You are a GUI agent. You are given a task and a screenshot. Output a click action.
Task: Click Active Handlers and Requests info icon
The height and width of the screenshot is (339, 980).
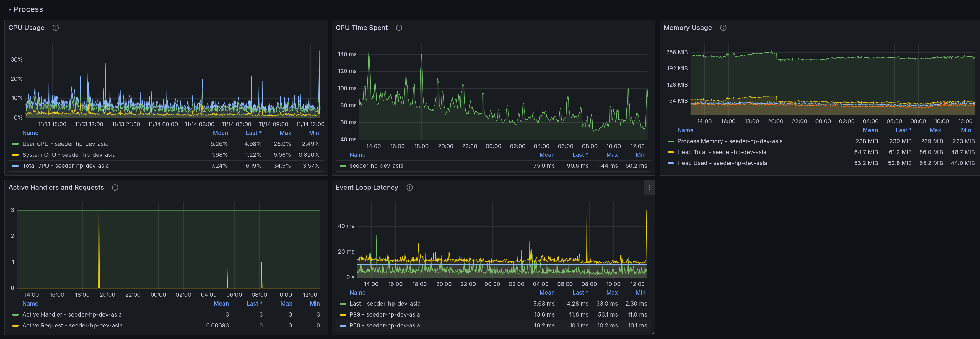pos(115,188)
